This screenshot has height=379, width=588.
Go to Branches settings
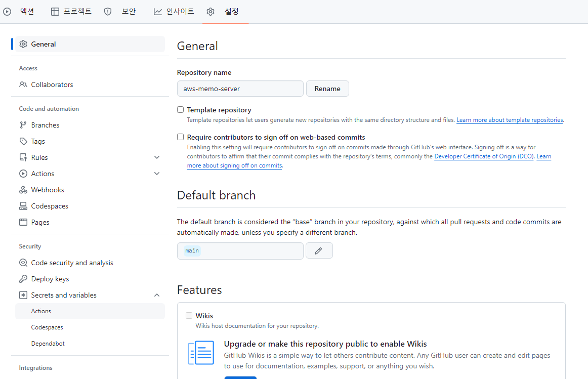tap(90, 125)
